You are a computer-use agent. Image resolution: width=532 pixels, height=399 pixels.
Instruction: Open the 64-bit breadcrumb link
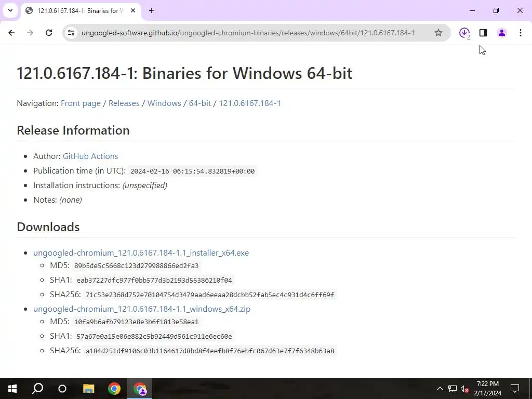point(200,103)
